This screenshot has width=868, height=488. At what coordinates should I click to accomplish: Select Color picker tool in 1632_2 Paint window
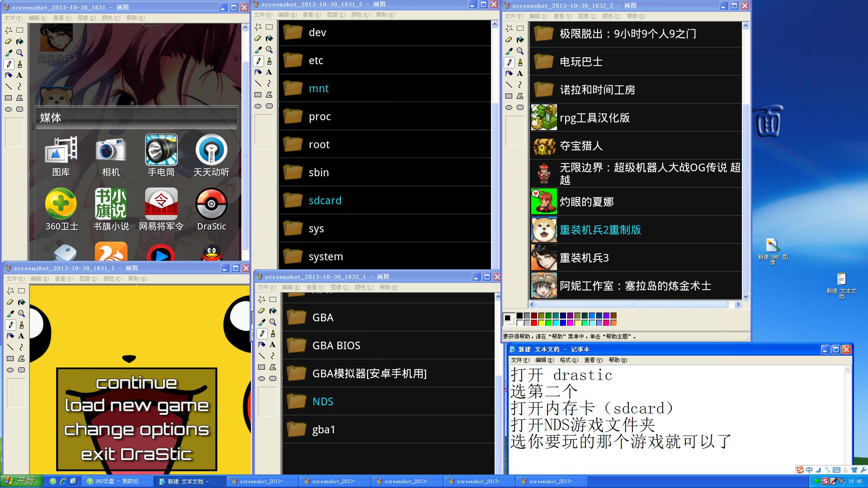[x=509, y=51]
